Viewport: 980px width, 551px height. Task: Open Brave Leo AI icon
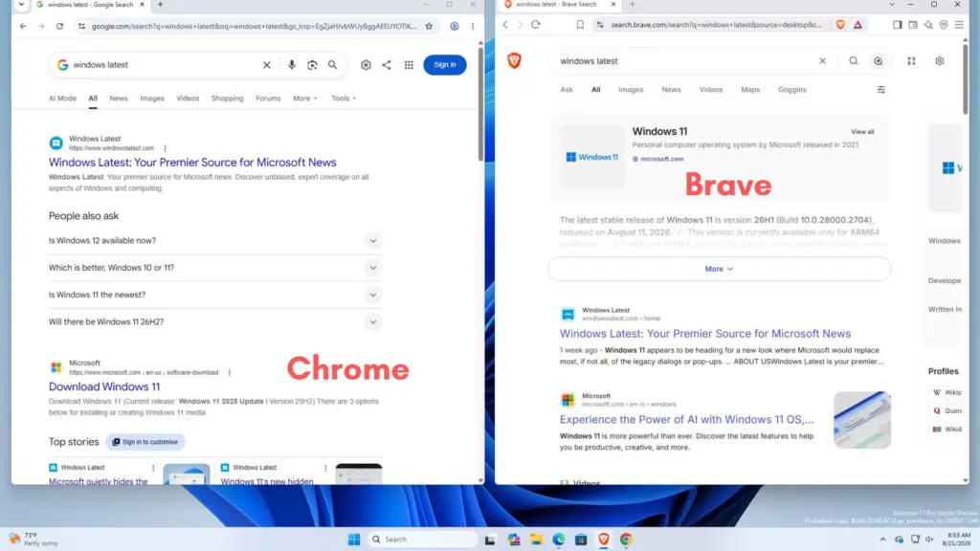tap(928, 25)
